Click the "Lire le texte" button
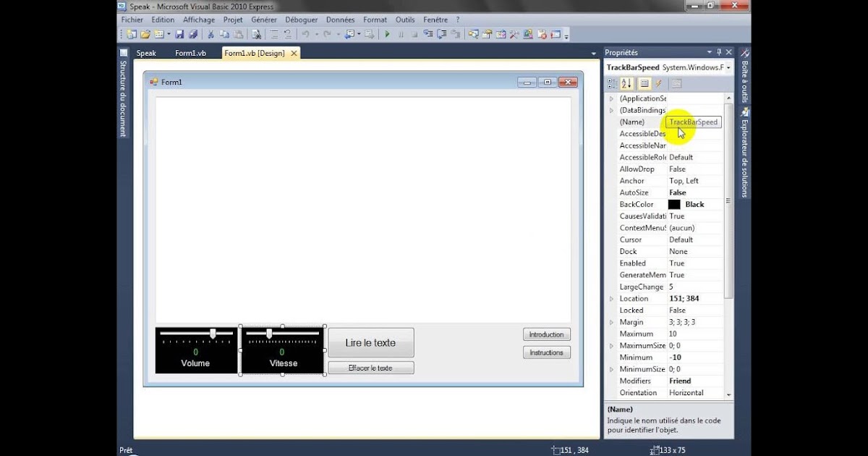The height and width of the screenshot is (456, 868). click(370, 343)
